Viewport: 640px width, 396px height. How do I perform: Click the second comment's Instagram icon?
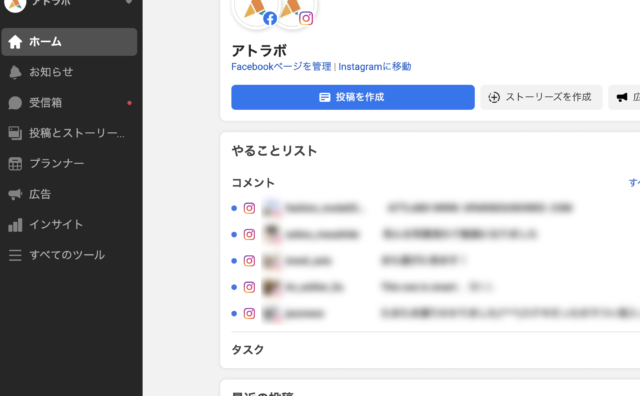coord(249,234)
